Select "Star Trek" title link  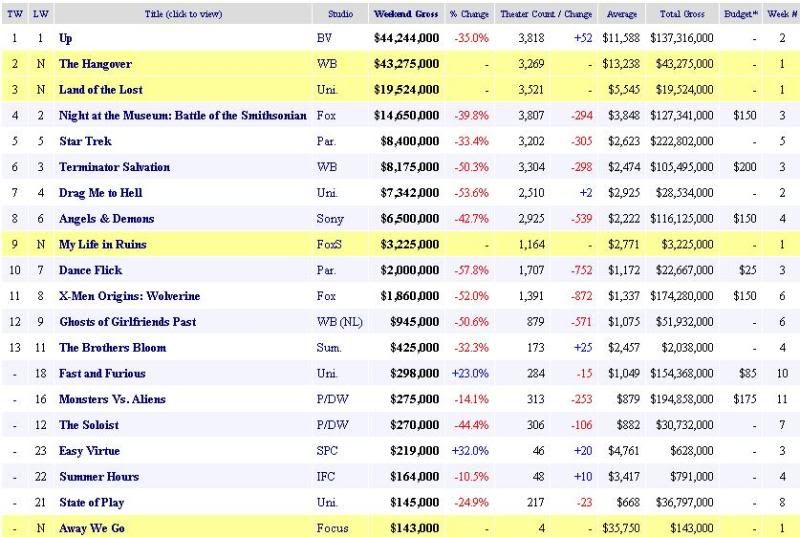85,141
